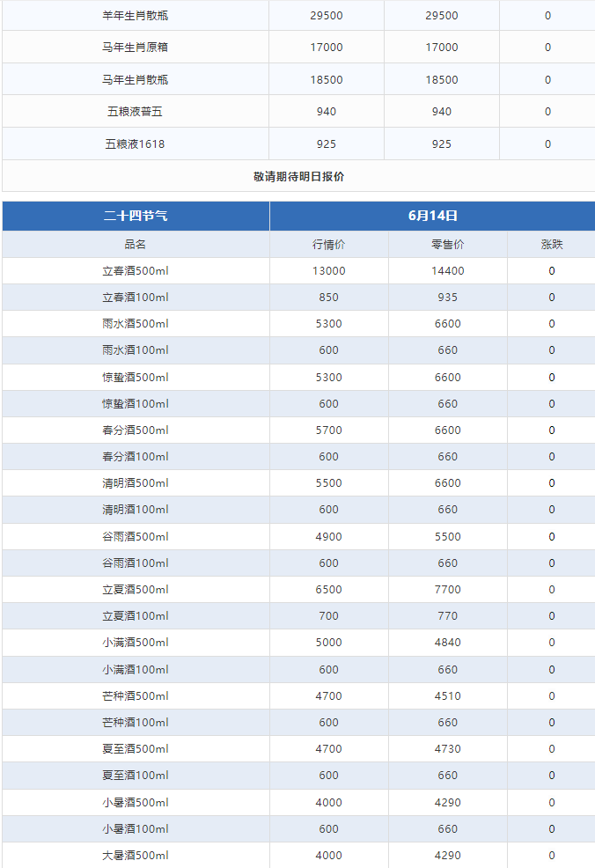
Task: Click the 6500 market price value
Action: pyautogui.click(x=329, y=590)
